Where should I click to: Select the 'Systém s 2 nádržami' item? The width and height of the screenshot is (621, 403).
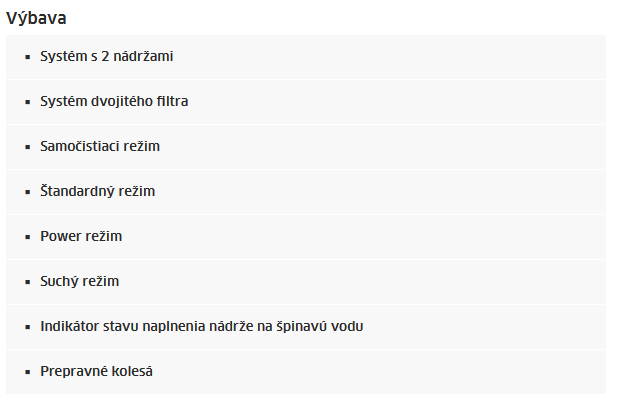[306, 57]
